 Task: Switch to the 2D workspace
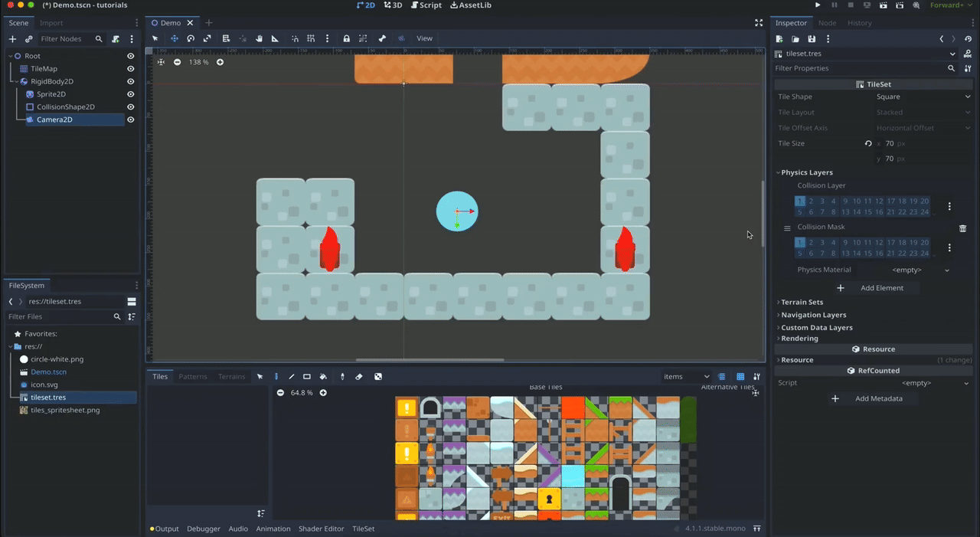(366, 5)
